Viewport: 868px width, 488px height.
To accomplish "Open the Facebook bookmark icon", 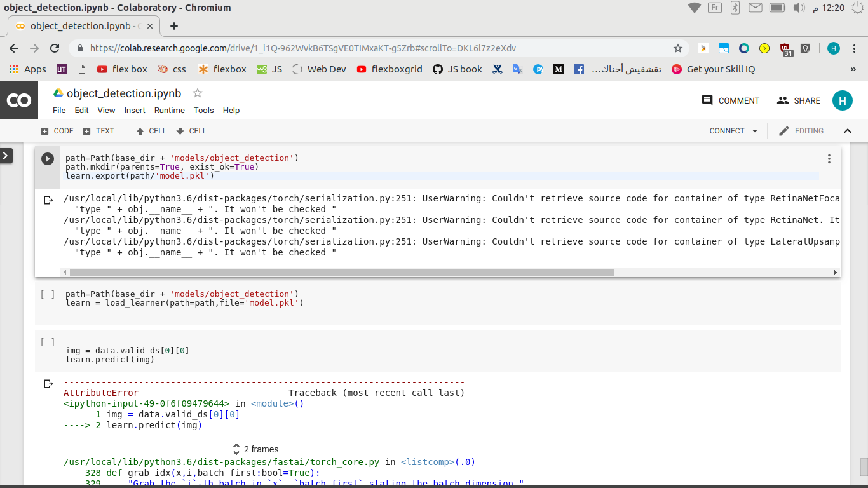I will [579, 69].
